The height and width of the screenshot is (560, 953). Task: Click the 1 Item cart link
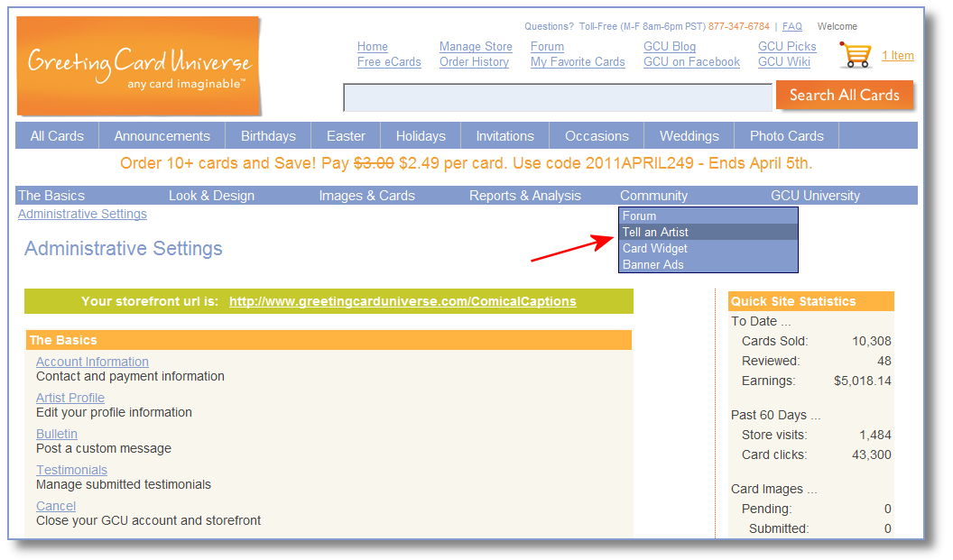[898, 55]
